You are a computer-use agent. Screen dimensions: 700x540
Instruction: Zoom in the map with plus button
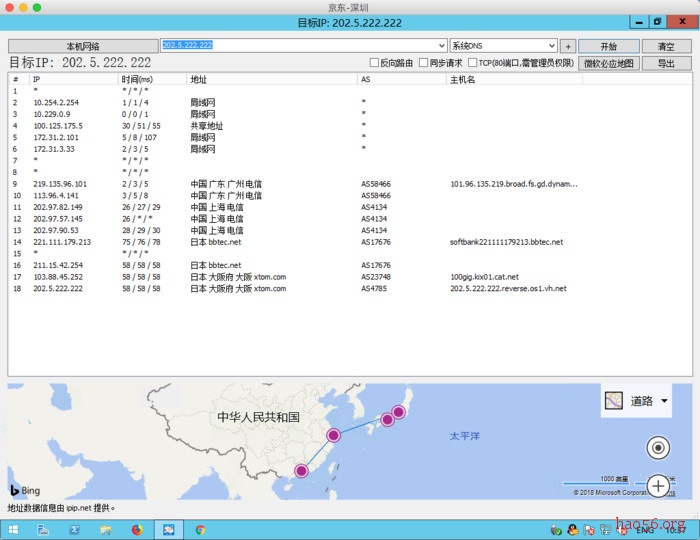(658, 486)
